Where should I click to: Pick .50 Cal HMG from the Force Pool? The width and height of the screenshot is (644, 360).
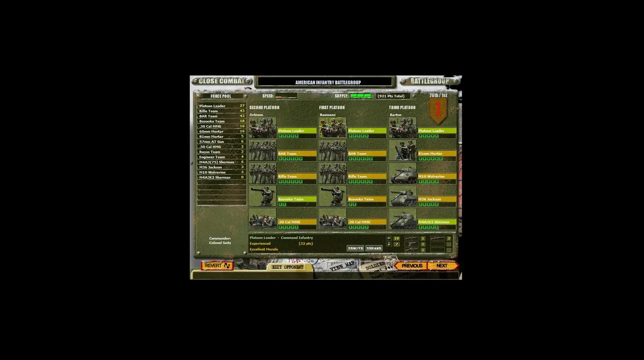[221, 147]
